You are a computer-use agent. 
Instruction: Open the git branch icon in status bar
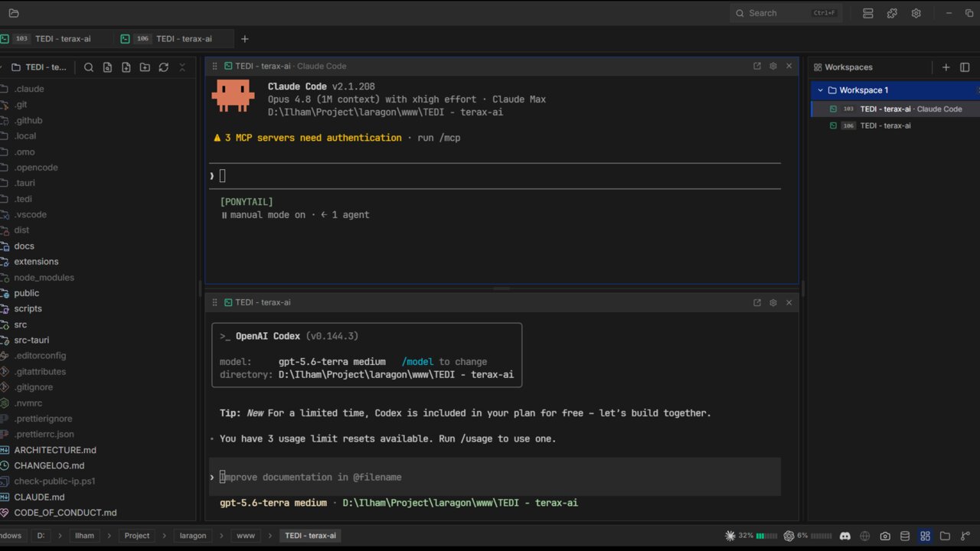(965, 536)
